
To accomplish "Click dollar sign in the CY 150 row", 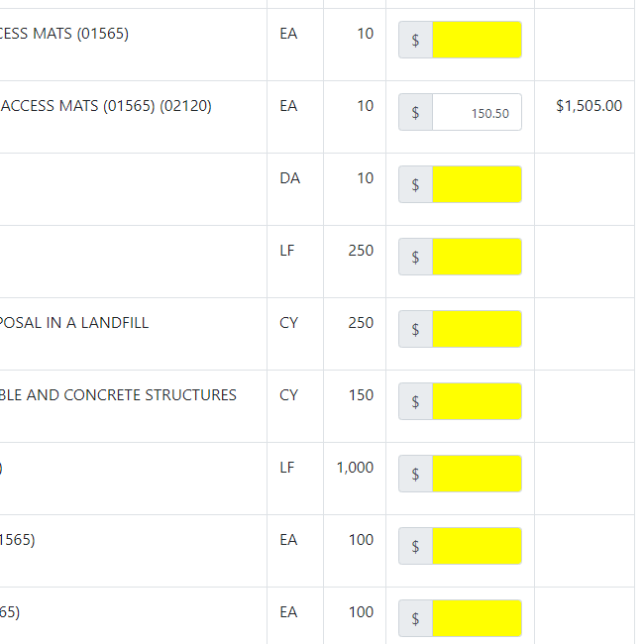I will [416, 401].
